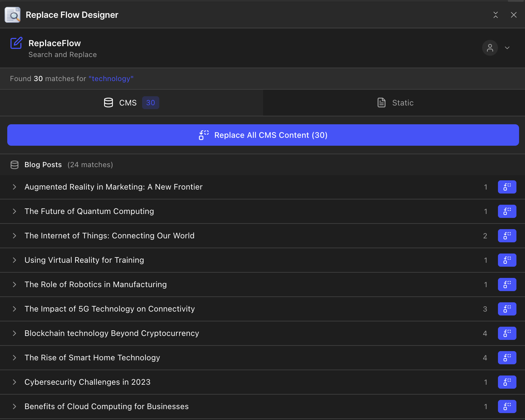
Task: Click the "Search and Replace" subtitle
Action: pyautogui.click(x=63, y=55)
